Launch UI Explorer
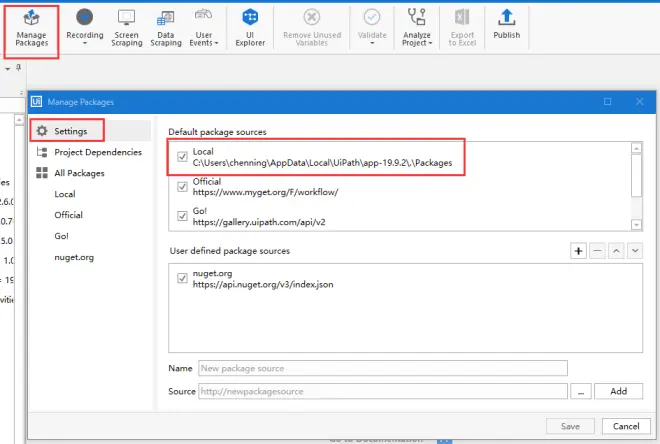Viewport: 660px width, 444px height. click(x=250, y=28)
